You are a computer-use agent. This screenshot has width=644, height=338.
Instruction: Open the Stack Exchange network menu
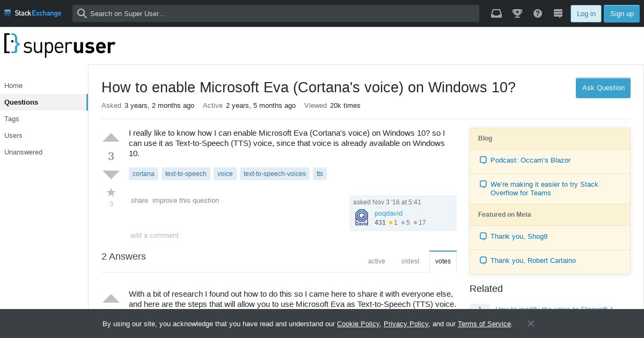pyautogui.click(x=33, y=13)
